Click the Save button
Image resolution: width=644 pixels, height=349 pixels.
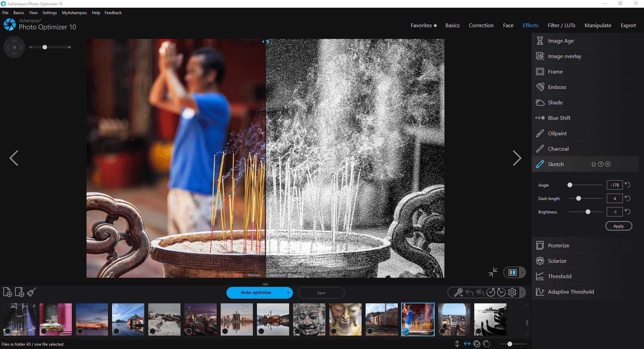click(x=321, y=293)
